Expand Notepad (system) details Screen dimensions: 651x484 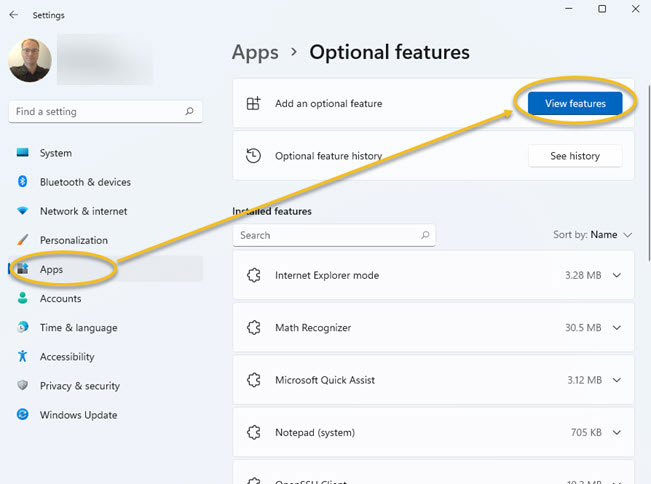pyautogui.click(x=617, y=433)
